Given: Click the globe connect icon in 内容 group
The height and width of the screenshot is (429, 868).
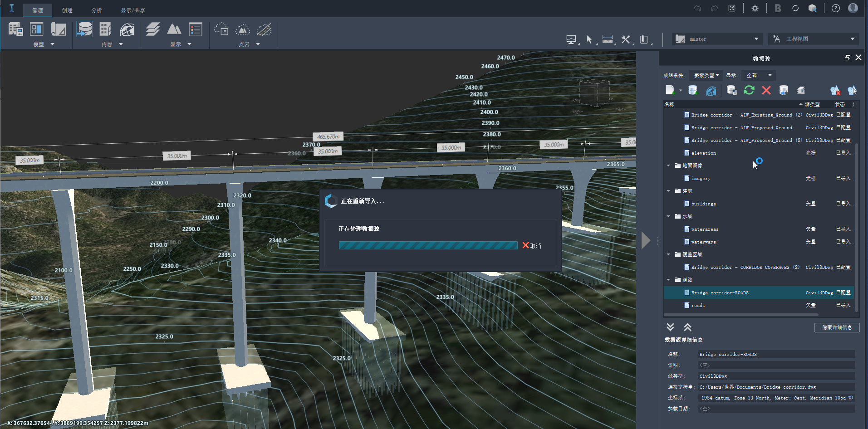Looking at the screenshot, I should pyautogui.click(x=127, y=29).
